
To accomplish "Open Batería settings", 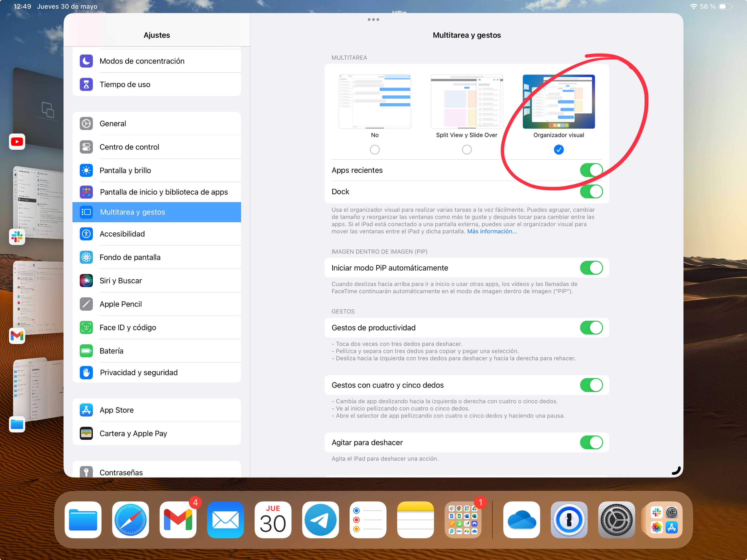I will tap(157, 351).
